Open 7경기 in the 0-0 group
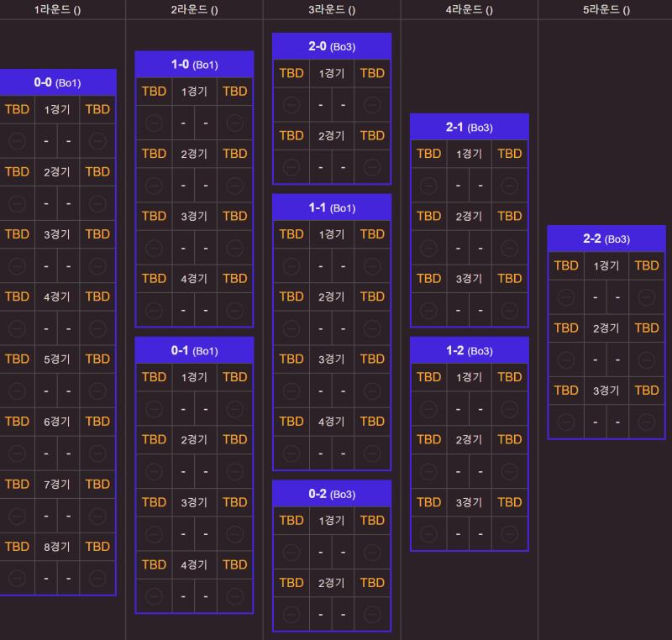 57,484
